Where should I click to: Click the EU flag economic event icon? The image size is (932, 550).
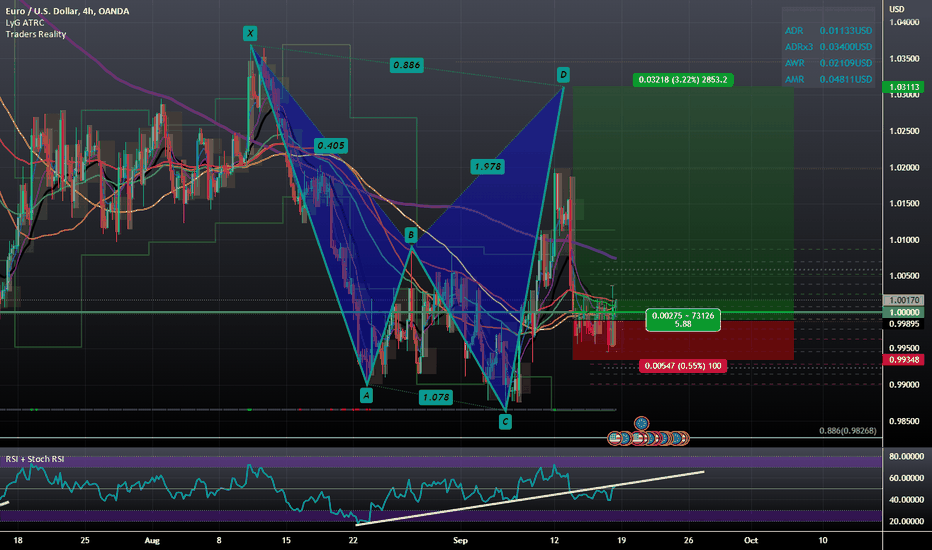(641, 424)
